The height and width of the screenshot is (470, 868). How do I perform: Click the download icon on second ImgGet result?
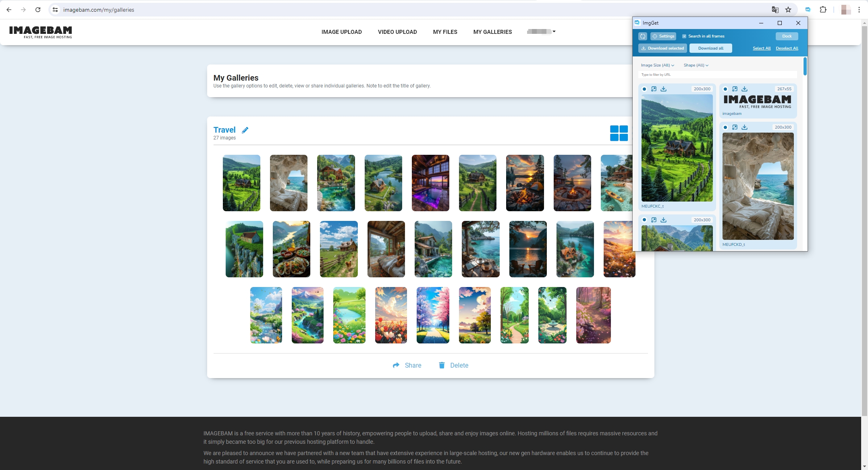click(x=744, y=89)
